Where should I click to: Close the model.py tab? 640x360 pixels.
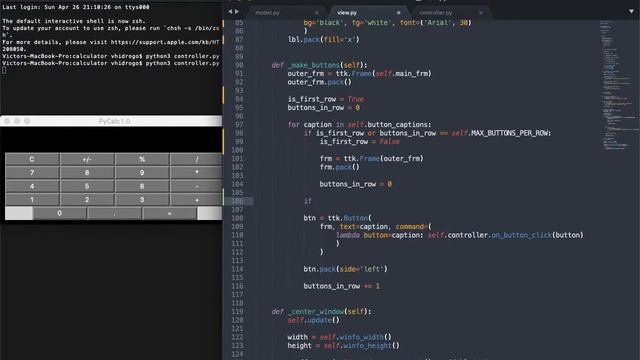pyautogui.click(x=316, y=13)
